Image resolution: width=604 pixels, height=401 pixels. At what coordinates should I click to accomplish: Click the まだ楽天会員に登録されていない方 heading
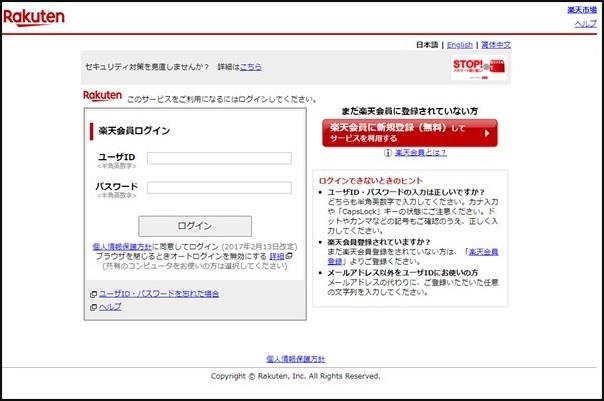pyautogui.click(x=410, y=111)
